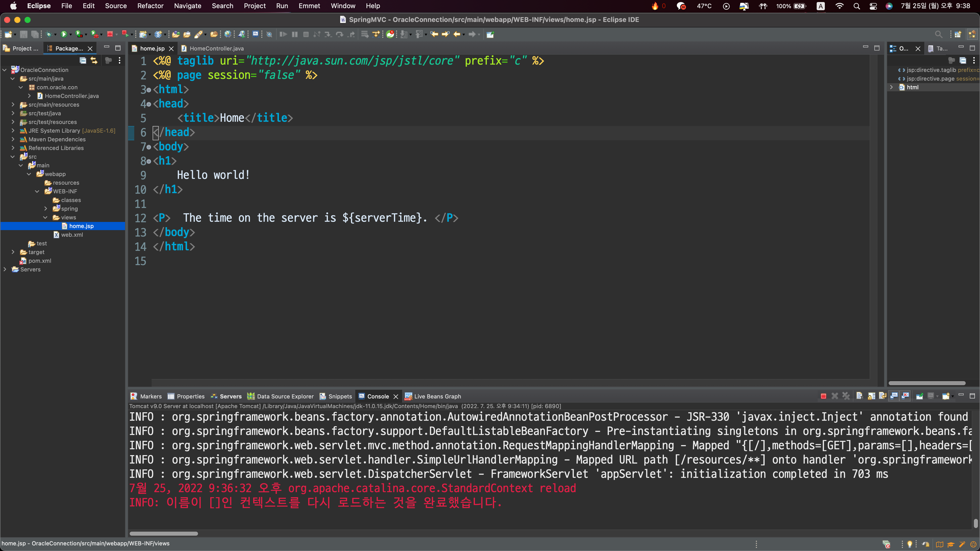
Task: Toggle Word Wrap in Console toolbar
Action: click(883, 396)
